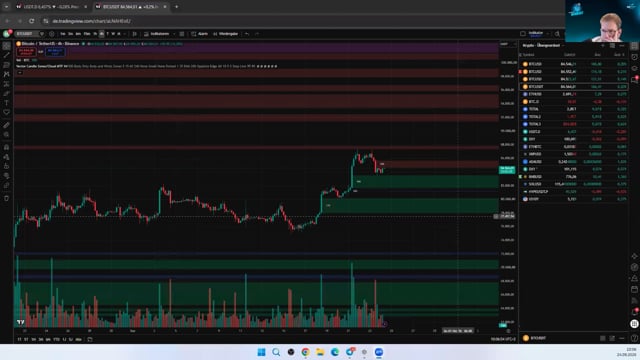Open the chat panel with the notification badge
The height and width of the screenshot is (360, 640).
coord(634,79)
